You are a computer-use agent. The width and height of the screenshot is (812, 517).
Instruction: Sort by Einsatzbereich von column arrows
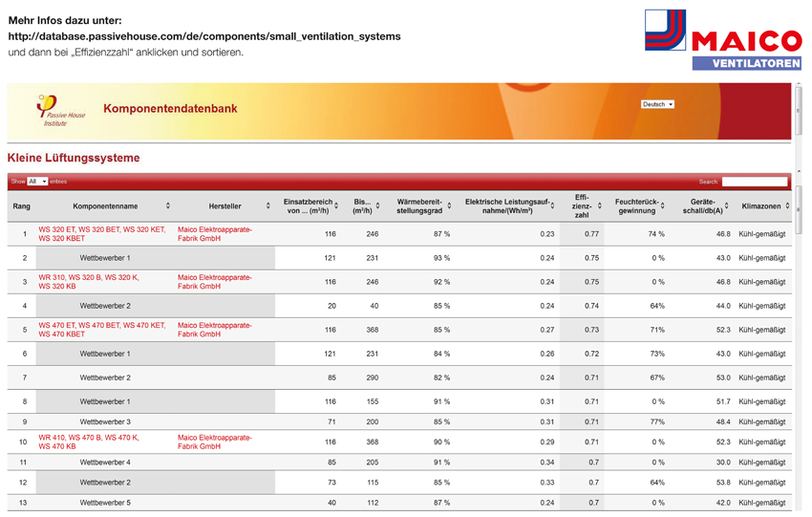(336, 205)
